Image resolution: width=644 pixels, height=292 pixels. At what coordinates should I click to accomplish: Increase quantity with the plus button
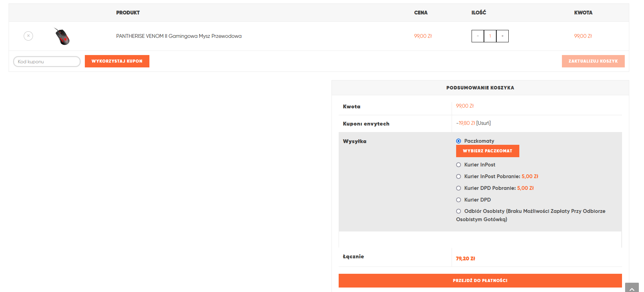(x=502, y=36)
